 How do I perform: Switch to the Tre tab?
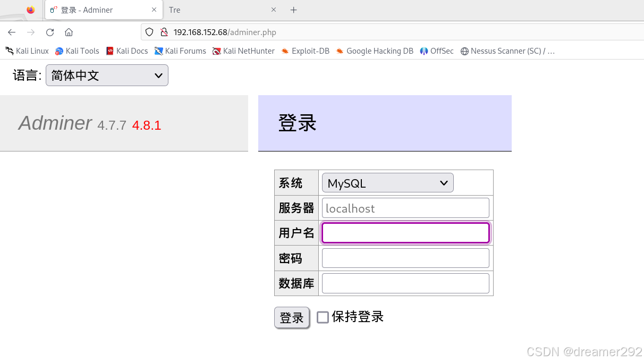pyautogui.click(x=222, y=10)
